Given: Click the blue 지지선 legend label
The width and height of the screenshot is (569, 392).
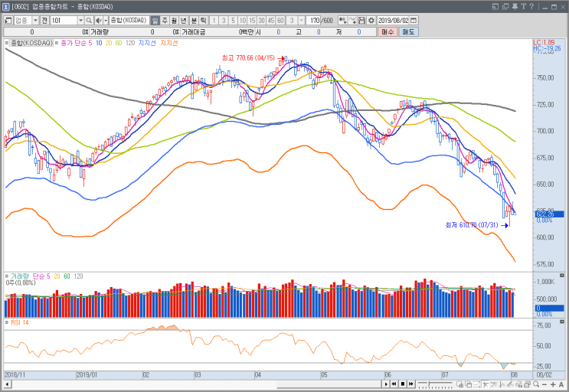Looking at the screenshot, I should pyautogui.click(x=147, y=43).
